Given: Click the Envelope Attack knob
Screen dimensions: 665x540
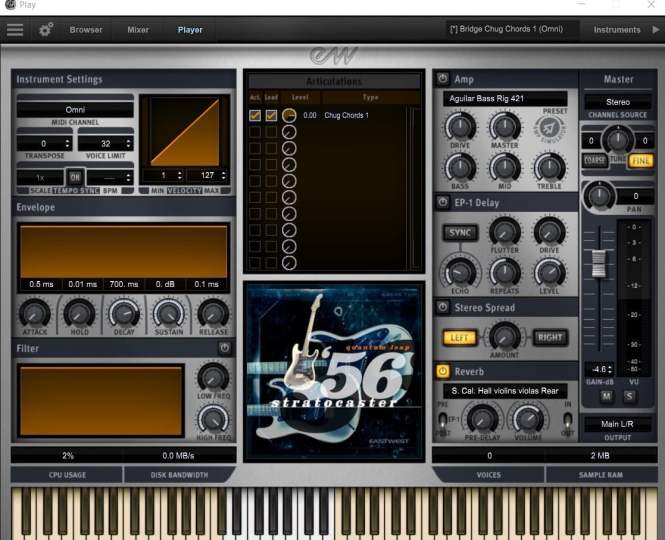Looking at the screenshot, I should tap(35, 313).
